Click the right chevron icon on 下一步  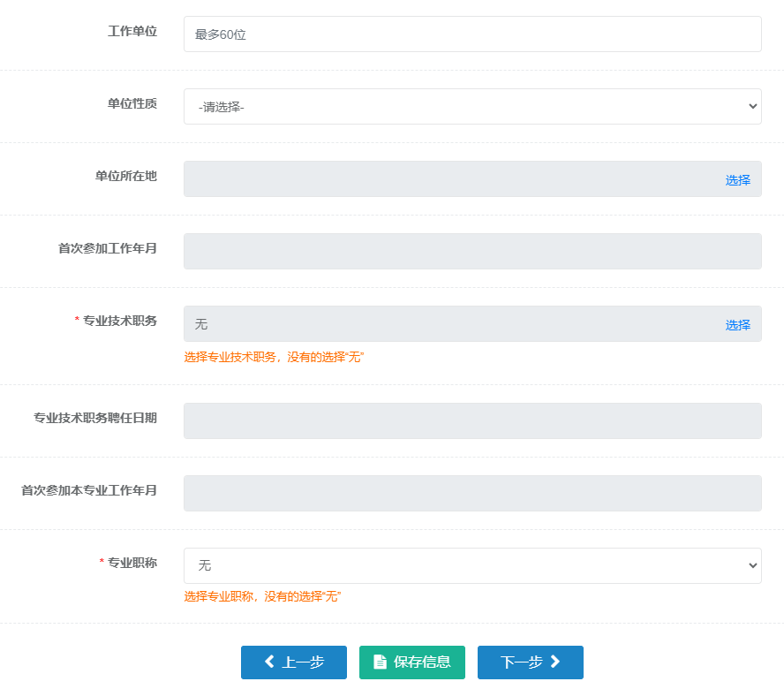pyautogui.click(x=555, y=662)
